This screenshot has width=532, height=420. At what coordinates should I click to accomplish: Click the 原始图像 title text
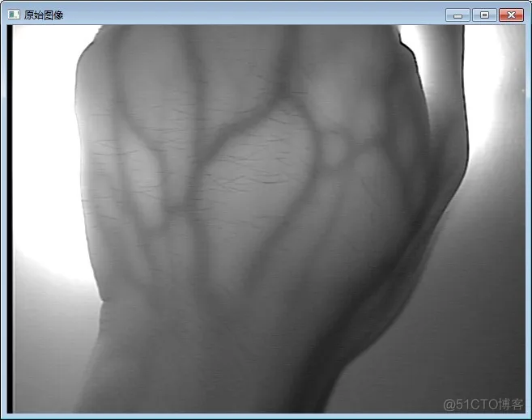(x=44, y=15)
